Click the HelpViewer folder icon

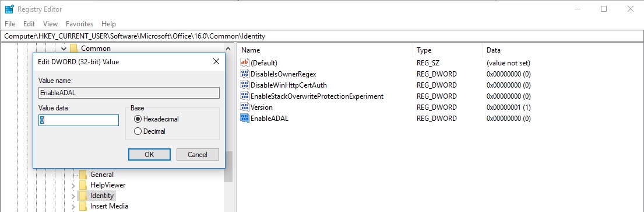83,185
